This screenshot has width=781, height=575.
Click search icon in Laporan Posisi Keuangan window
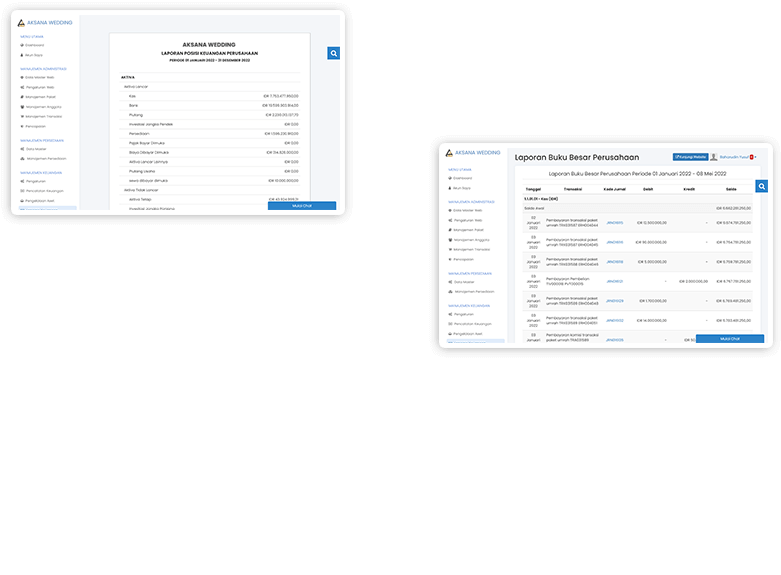pyautogui.click(x=334, y=54)
